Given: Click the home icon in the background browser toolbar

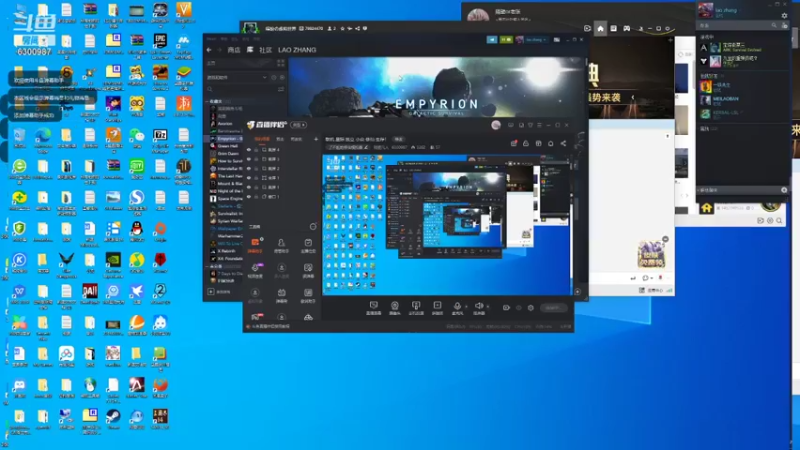Looking at the screenshot, I should pyautogui.click(x=601, y=29).
